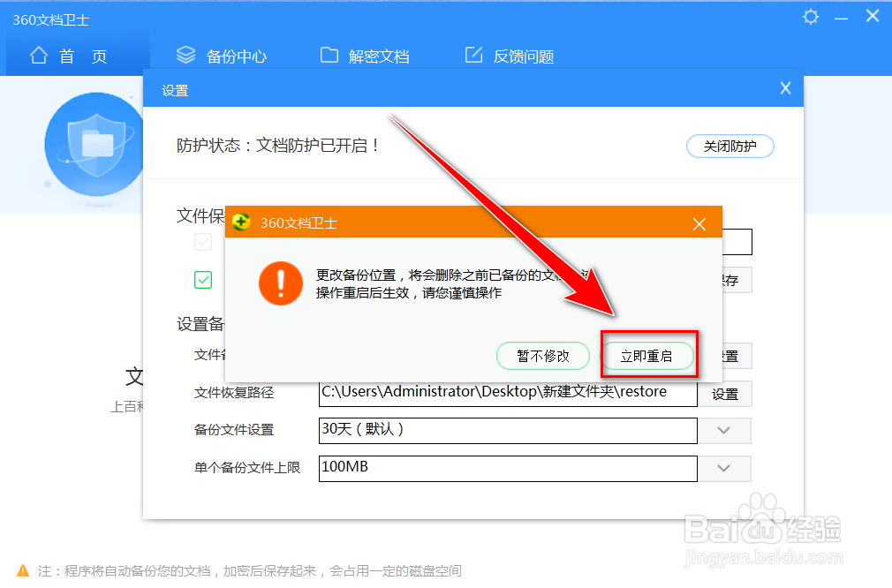Viewport: 892px width, 588px height.
Task: Click the 30天（默认）backup setting field
Action: click(x=508, y=431)
